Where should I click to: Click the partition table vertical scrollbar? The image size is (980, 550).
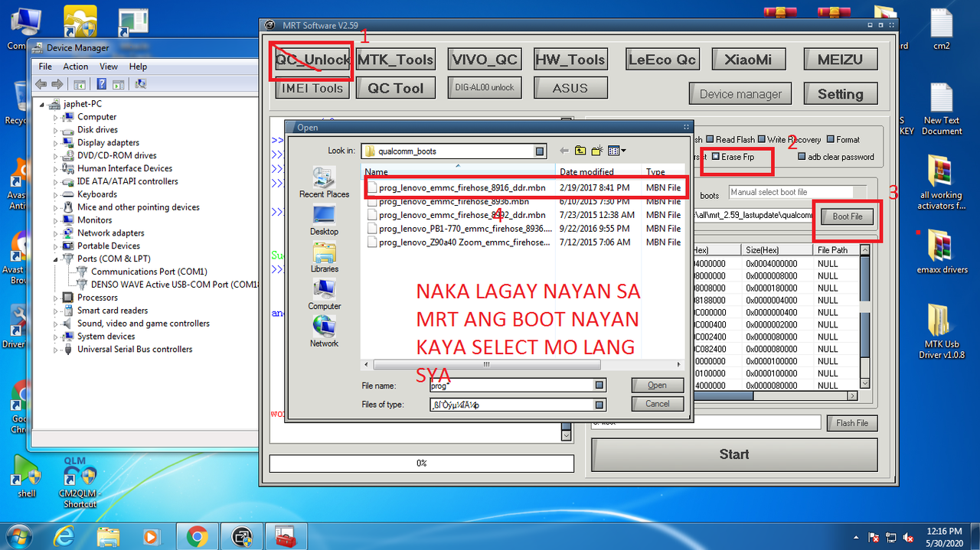(x=865, y=316)
